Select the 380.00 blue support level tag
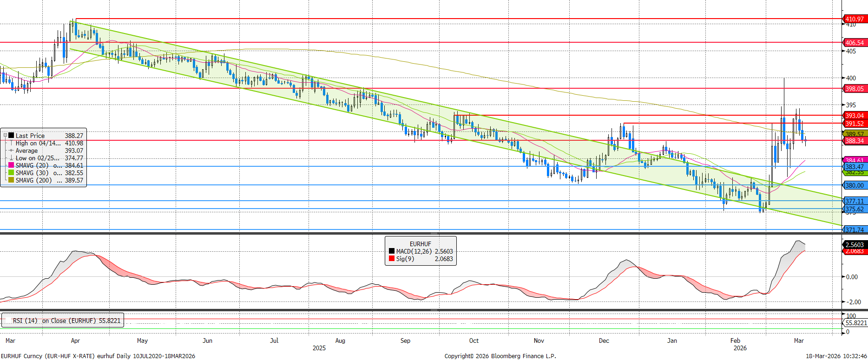 [x=854, y=185]
